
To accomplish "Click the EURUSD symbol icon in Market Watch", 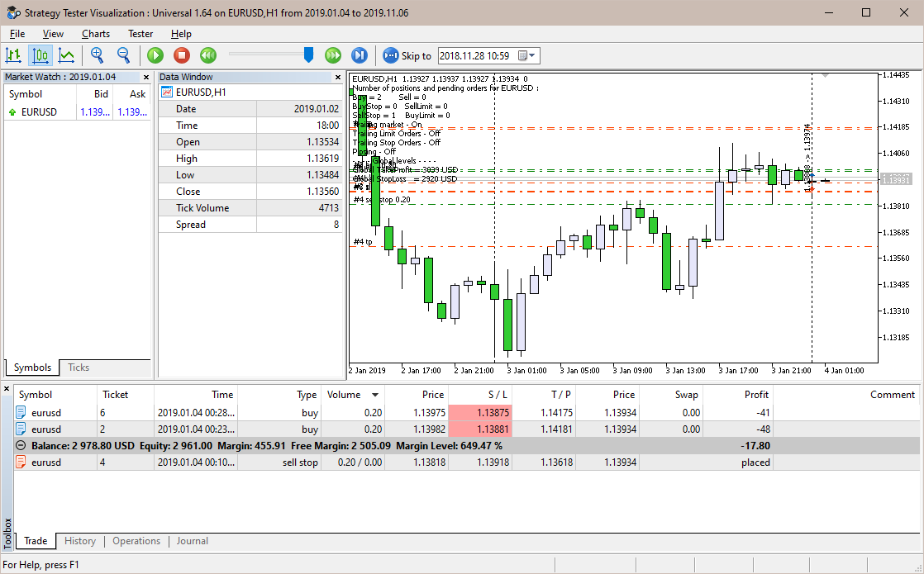I will [12, 111].
